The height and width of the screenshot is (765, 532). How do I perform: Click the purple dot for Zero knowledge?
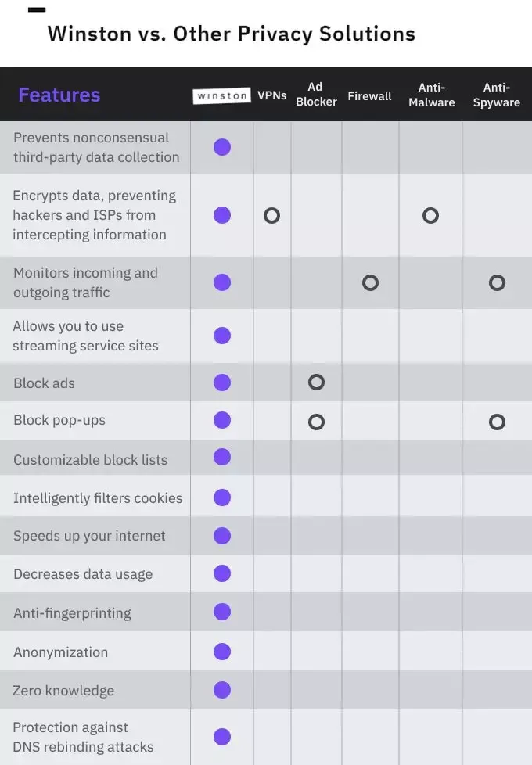(x=222, y=690)
